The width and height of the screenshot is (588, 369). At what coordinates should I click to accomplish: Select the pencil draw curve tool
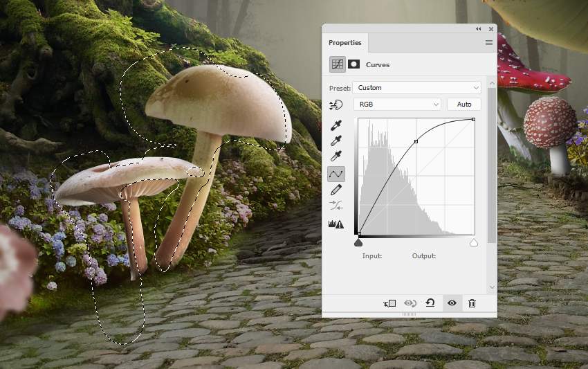click(x=336, y=190)
